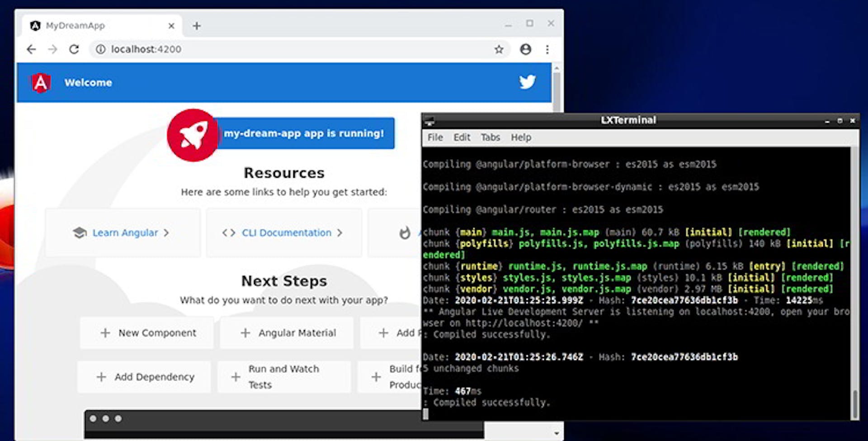Open the Tabs menu in LXTerminal
This screenshot has height=441, width=868.
click(491, 137)
